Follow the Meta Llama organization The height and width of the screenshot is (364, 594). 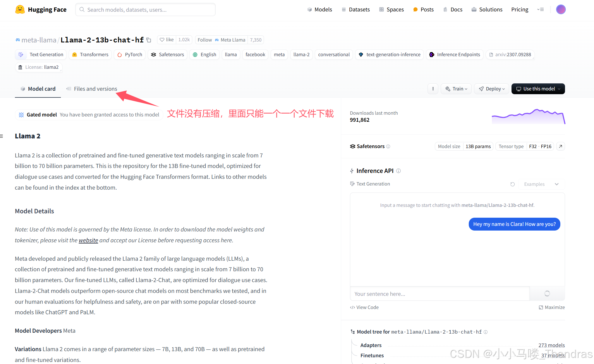[204, 40]
